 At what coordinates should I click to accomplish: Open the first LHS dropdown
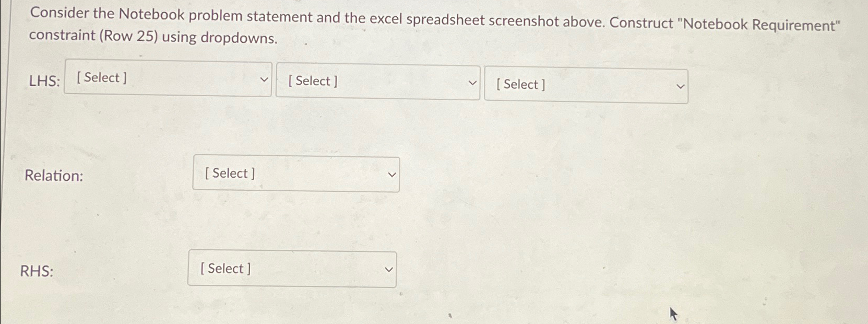pyautogui.click(x=167, y=78)
